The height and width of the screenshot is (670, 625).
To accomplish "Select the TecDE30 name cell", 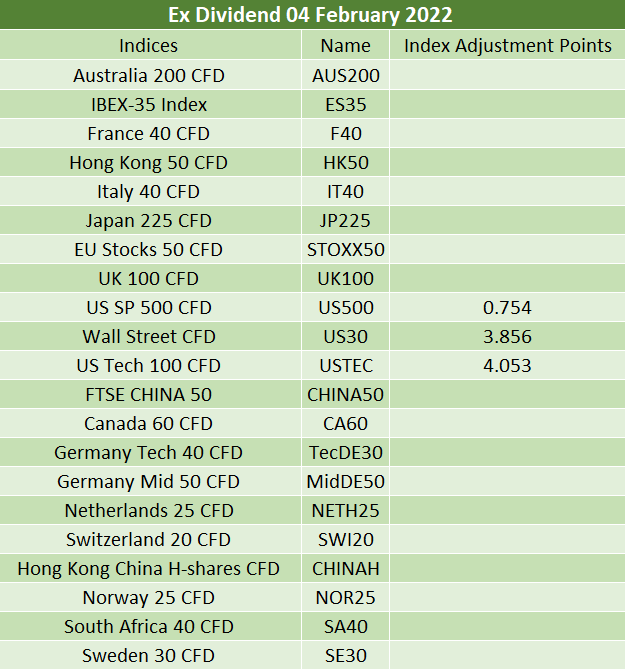I will pos(346,453).
